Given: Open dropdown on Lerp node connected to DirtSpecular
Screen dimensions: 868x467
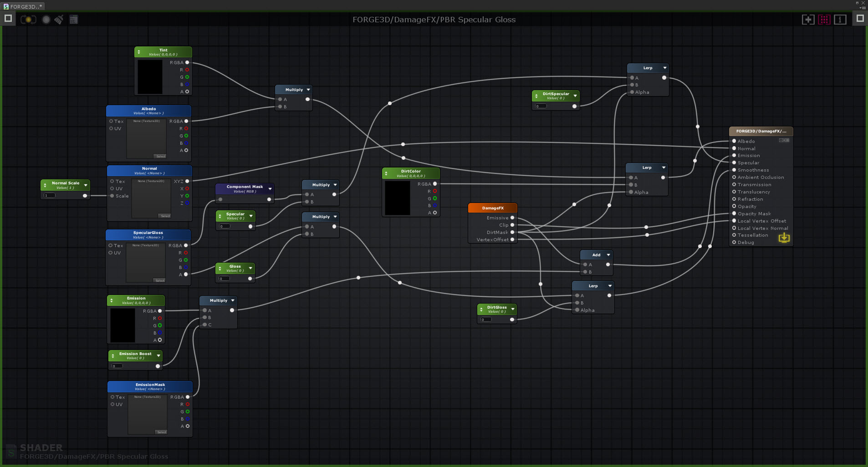Looking at the screenshot, I should pyautogui.click(x=665, y=68).
